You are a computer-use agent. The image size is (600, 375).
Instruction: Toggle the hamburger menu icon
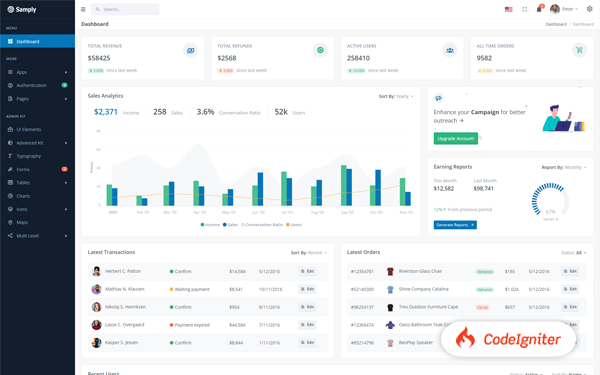point(83,9)
